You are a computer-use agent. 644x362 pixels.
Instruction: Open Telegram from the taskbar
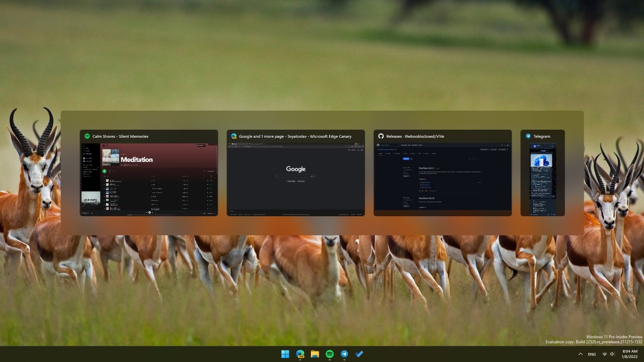(345, 354)
